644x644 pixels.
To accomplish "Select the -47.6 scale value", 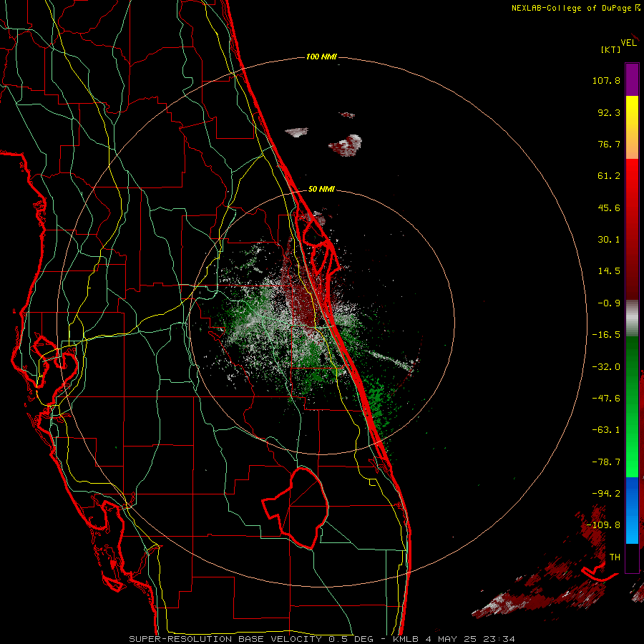I will tap(606, 399).
